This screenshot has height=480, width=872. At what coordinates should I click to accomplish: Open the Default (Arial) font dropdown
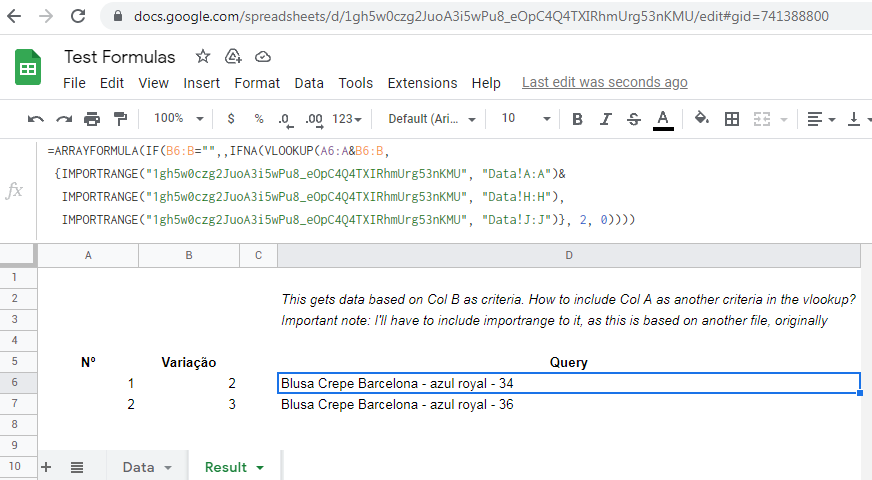point(432,119)
